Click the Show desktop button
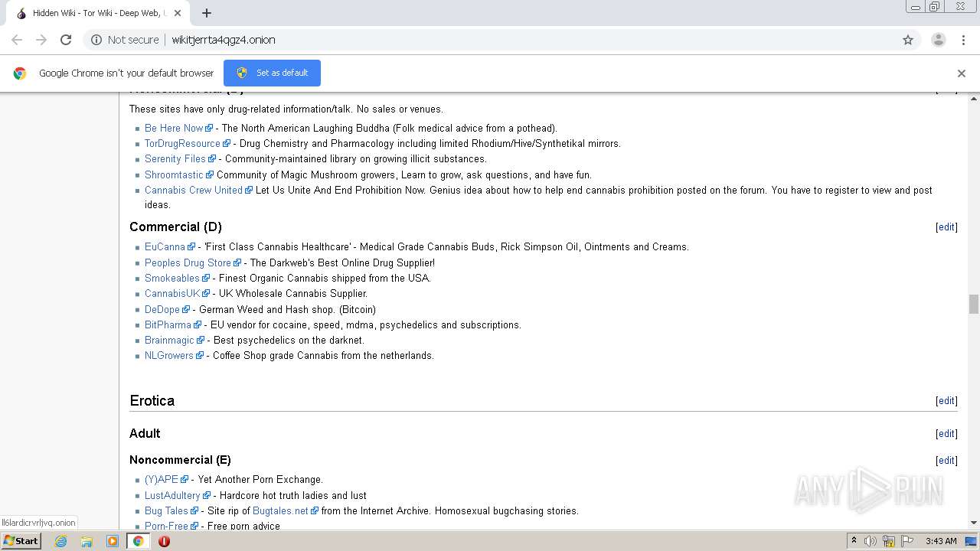Viewport: 980px width, 551px height. click(972, 541)
